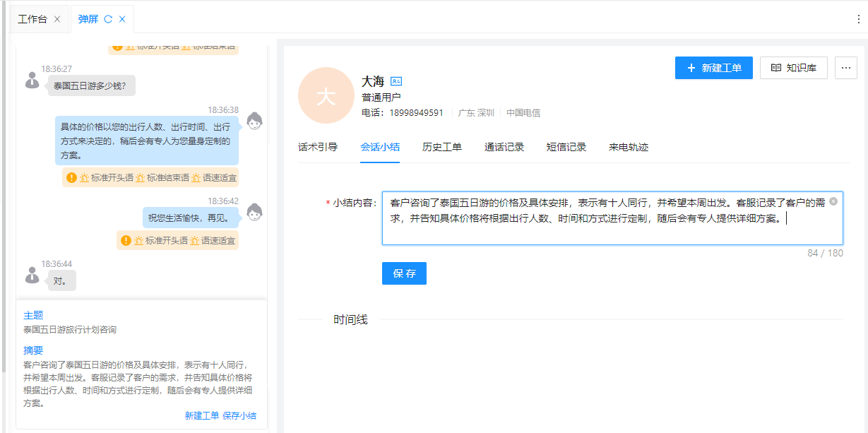Click orange warning icon below 祝您生活愉快 message

tap(126, 241)
